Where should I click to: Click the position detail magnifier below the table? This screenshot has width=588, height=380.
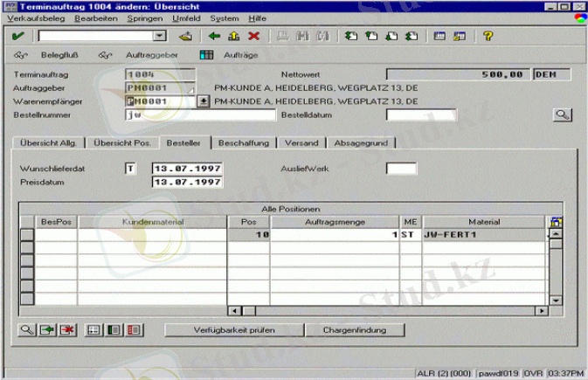click(x=27, y=329)
